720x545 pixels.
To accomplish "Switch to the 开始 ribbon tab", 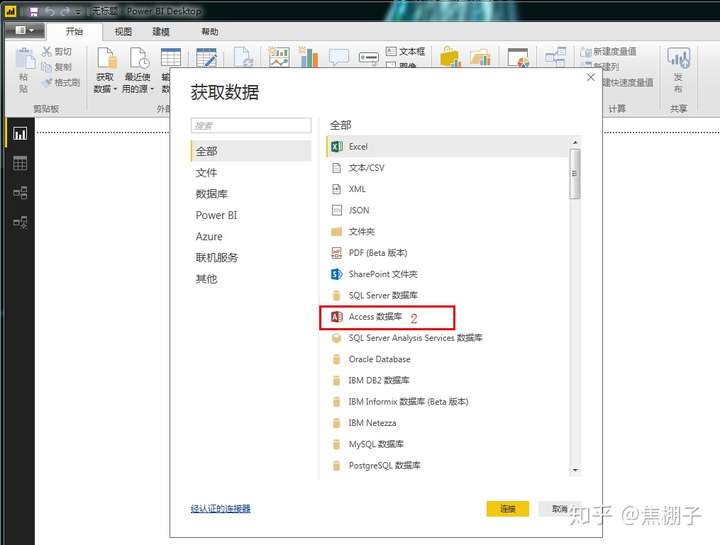I will 74,31.
